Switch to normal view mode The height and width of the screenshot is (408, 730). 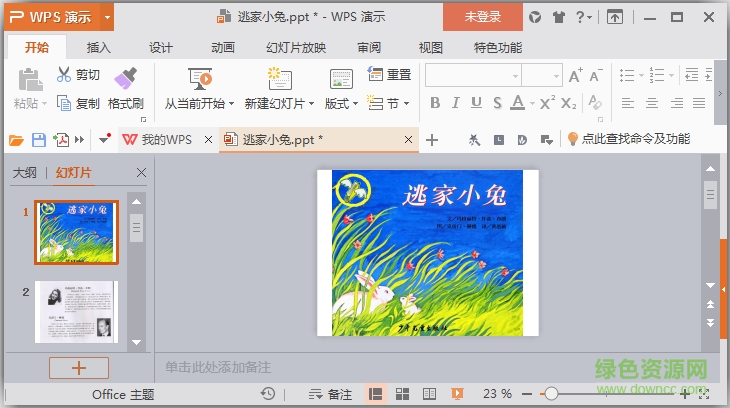(376, 394)
